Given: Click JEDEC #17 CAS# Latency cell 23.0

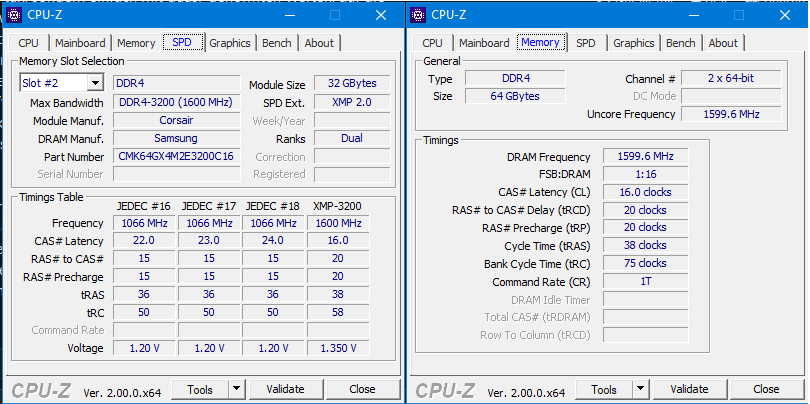Looking at the screenshot, I should pos(209,241).
